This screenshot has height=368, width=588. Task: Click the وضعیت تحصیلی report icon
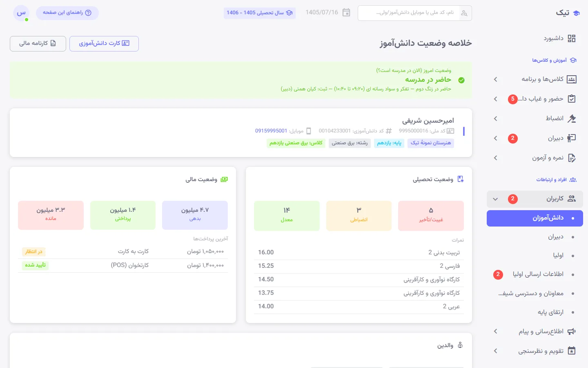(461, 179)
